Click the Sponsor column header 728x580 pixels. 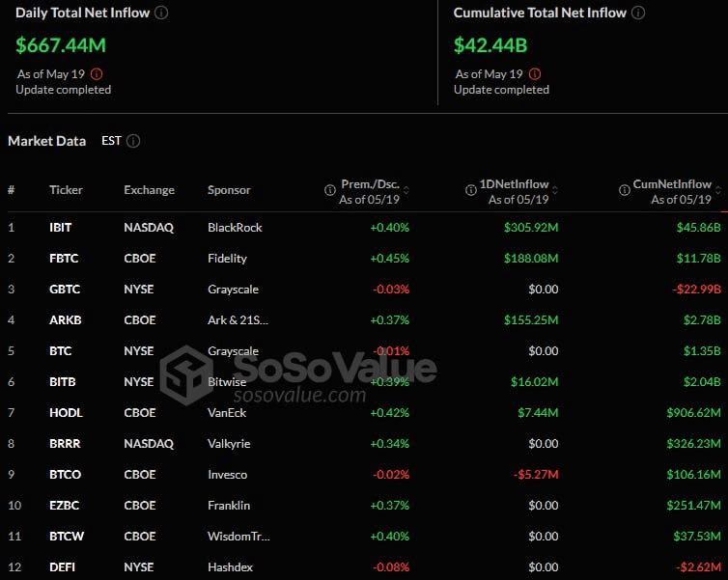(x=229, y=190)
